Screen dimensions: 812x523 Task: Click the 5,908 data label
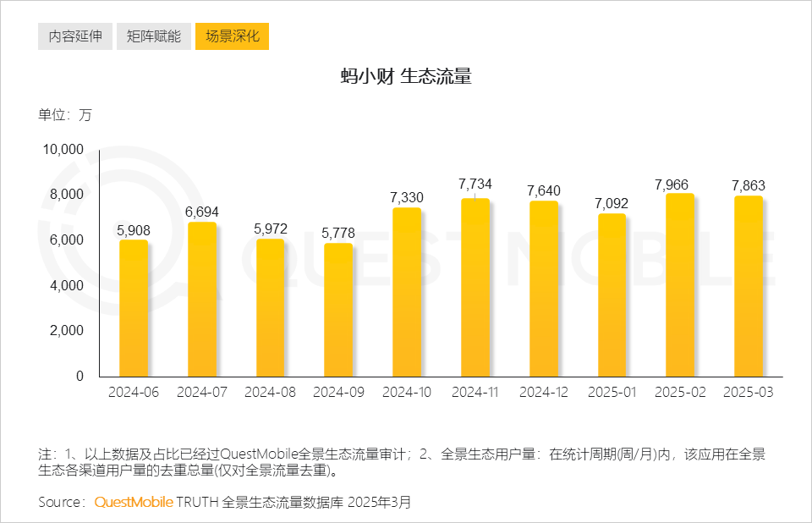[x=134, y=230]
